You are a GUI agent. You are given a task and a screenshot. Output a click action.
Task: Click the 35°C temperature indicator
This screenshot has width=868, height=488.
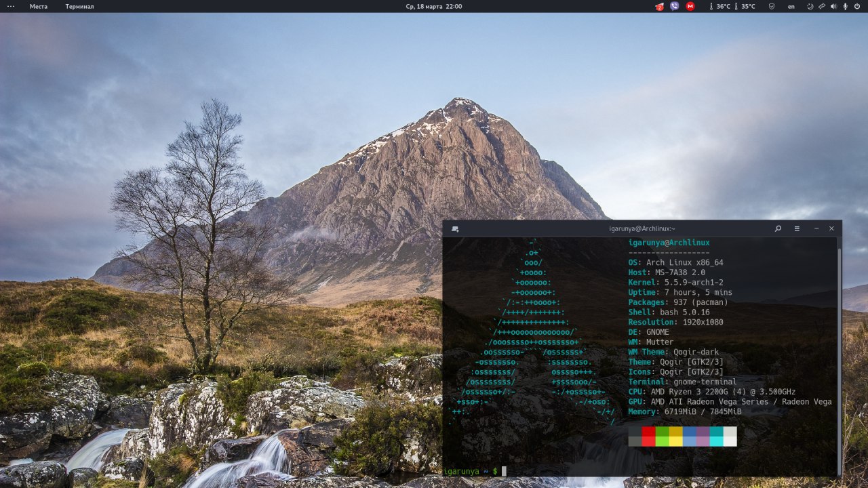click(x=744, y=6)
